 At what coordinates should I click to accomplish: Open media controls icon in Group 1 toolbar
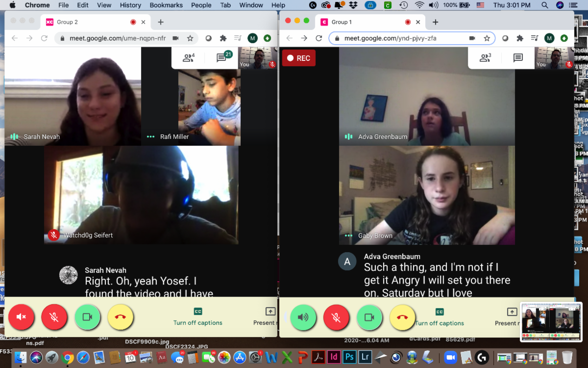click(535, 38)
